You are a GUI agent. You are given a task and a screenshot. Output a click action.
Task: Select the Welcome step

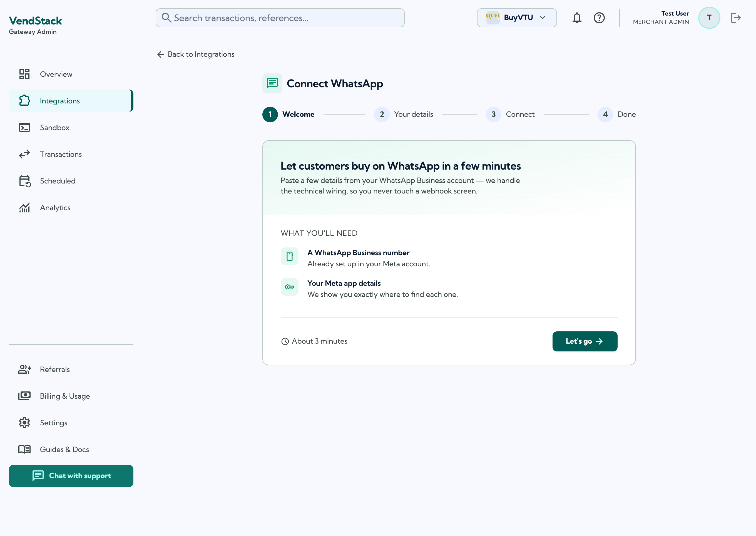click(x=289, y=115)
